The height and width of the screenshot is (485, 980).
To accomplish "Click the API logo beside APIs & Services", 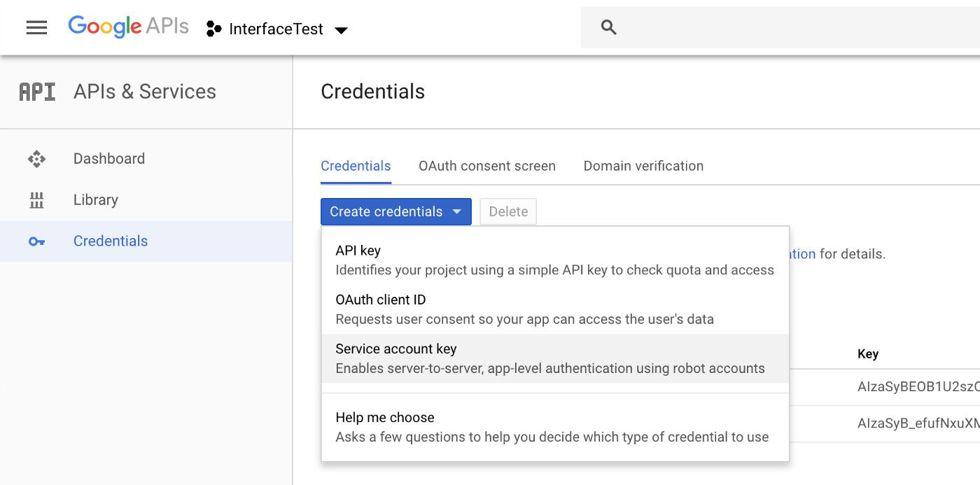I will click(x=37, y=92).
